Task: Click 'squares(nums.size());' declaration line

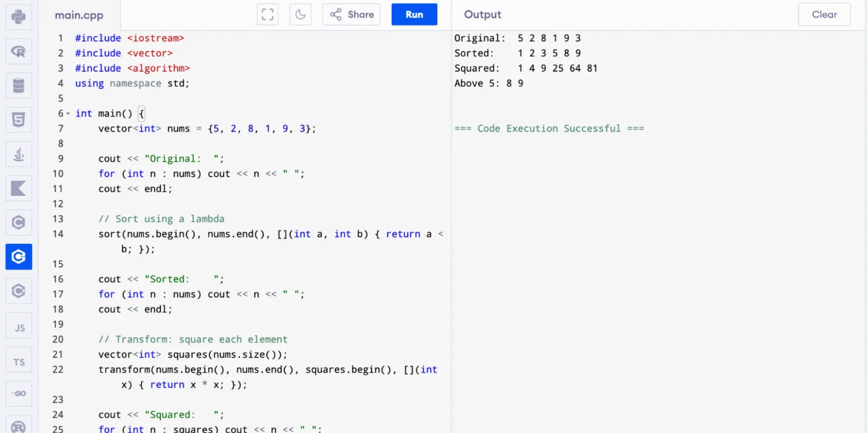Action: (193, 354)
